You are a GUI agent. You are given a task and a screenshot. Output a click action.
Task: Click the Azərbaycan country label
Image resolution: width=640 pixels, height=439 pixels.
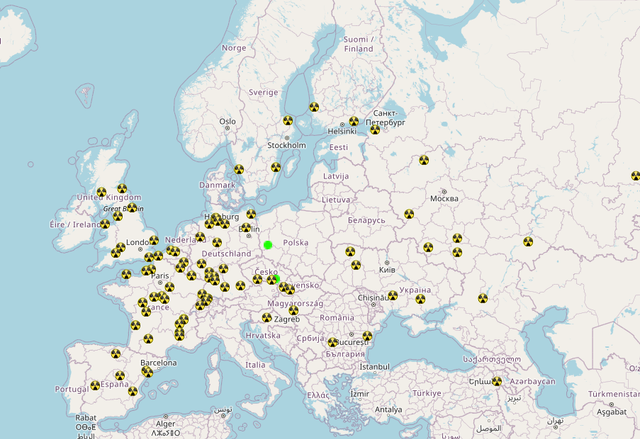point(532,381)
